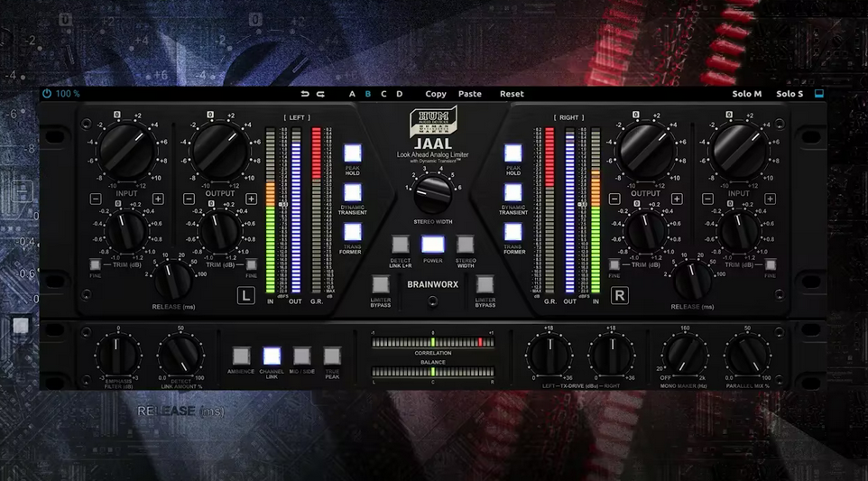Toggle FINE switch under right OUTPUT trim
868x481 pixels.
pos(614,264)
